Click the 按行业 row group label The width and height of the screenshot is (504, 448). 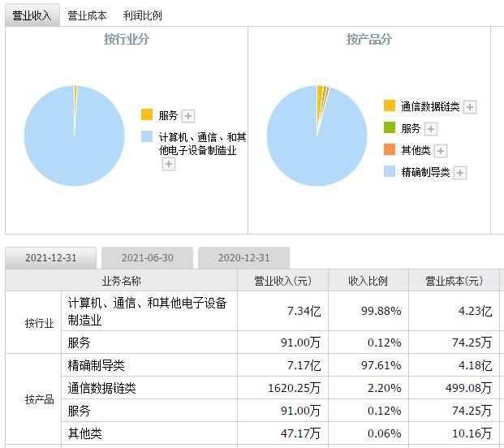[39, 323]
